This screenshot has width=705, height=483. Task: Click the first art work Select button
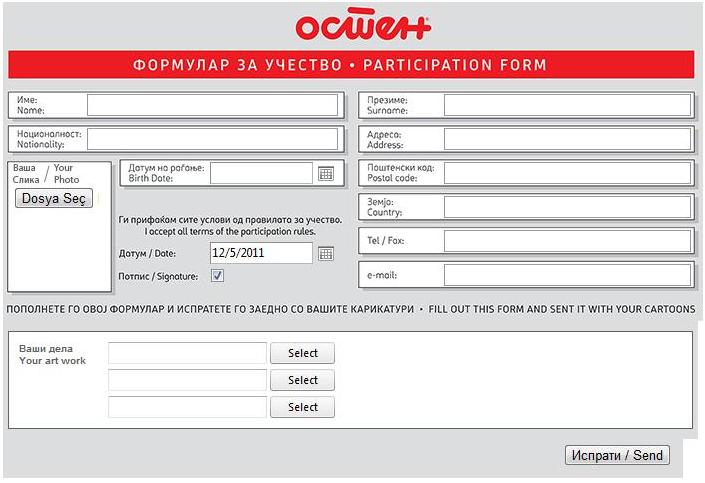pos(302,353)
